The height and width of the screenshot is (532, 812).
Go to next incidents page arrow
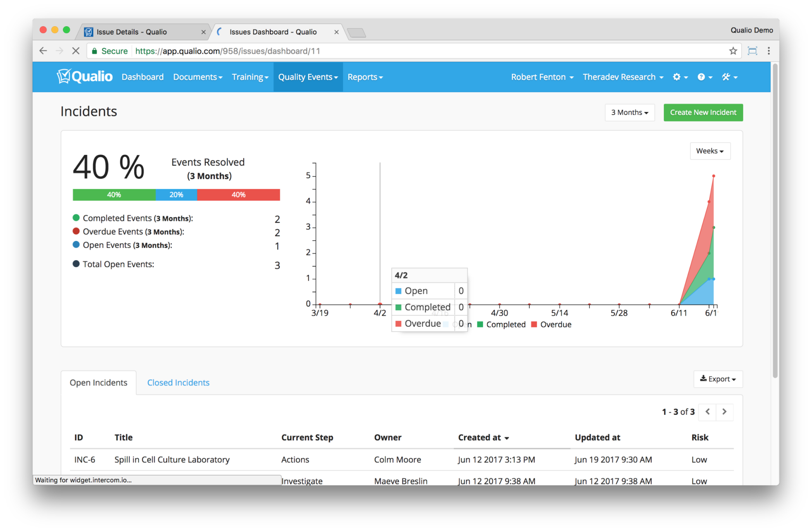(724, 412)
